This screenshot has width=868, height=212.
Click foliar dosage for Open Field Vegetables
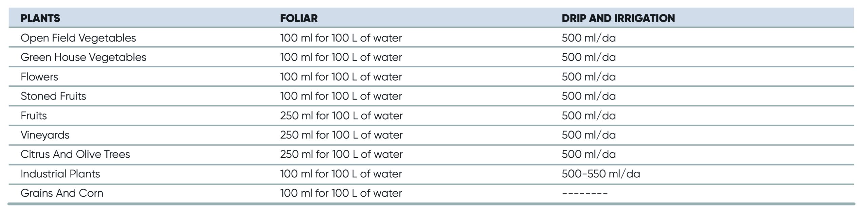point(341,38)
